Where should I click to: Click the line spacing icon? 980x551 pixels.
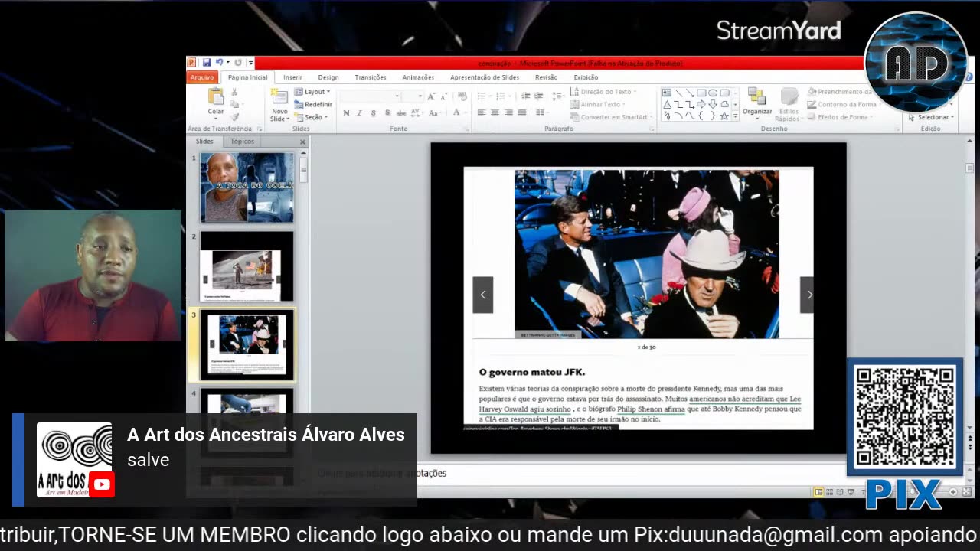pyautogui.click(x=557, y=96)
